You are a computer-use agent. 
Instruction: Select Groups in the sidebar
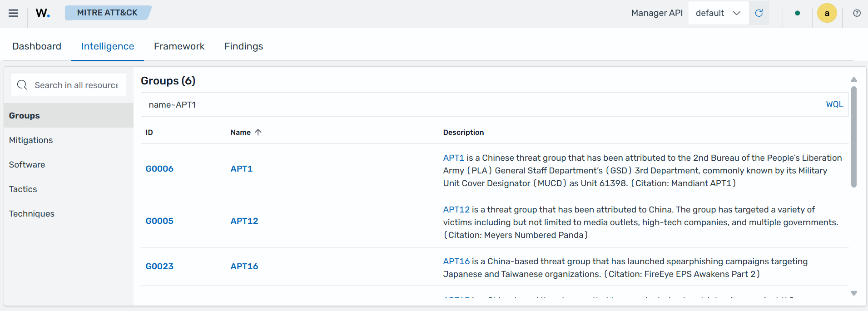click(69, 116)
